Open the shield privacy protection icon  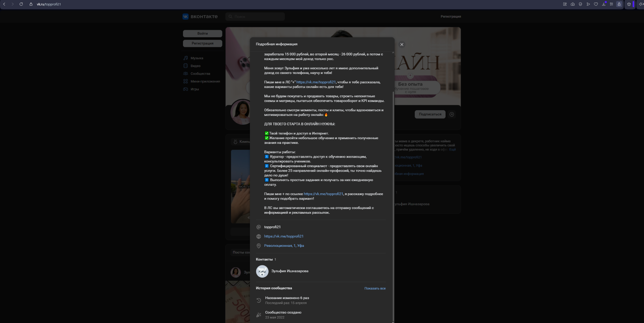[580, 4]
